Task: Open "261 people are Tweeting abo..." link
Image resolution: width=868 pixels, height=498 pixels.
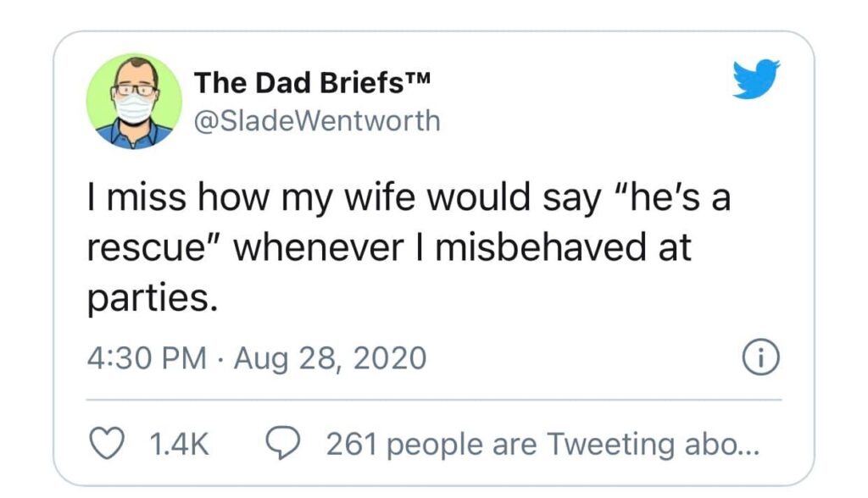Action: [542, 444]
